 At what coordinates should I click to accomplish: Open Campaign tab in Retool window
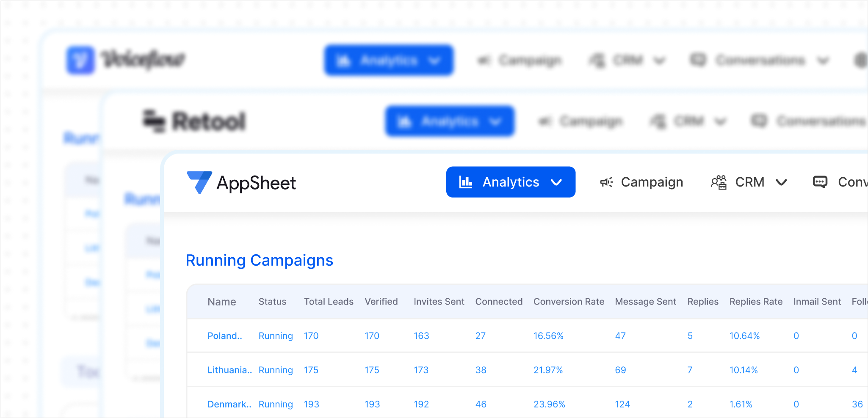tap(580, 121)
